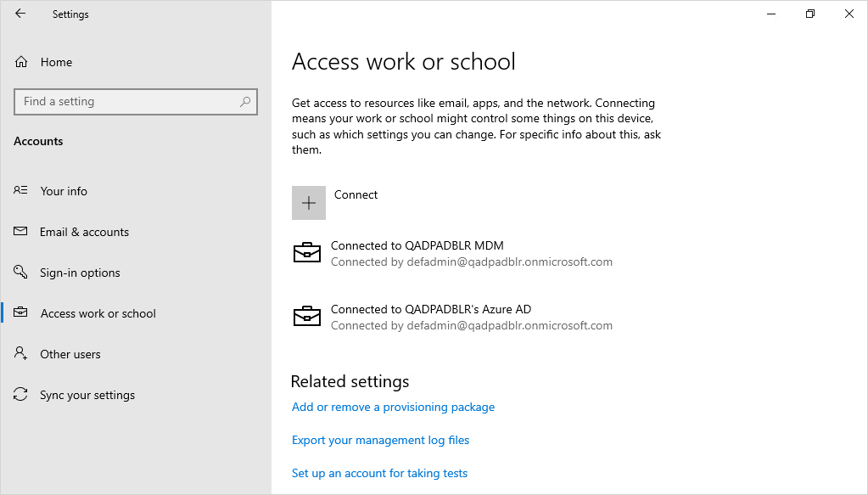The height and width of the screenshot is (495, 868).
Task: Open Set up an account for taking tests
Action: 380,474
